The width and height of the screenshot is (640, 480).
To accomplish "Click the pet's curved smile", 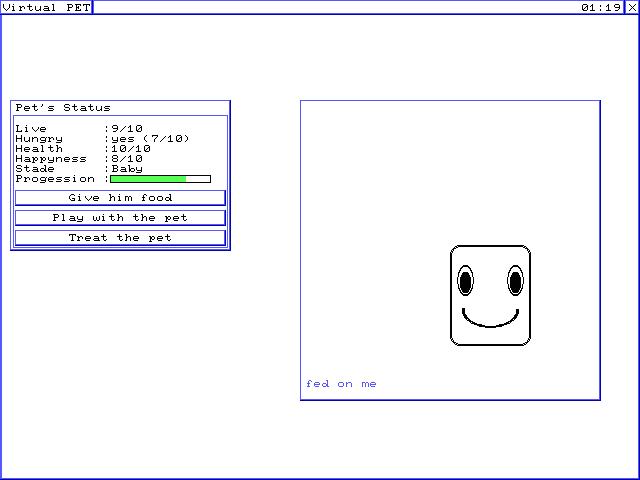I will [x=490, y=320].
